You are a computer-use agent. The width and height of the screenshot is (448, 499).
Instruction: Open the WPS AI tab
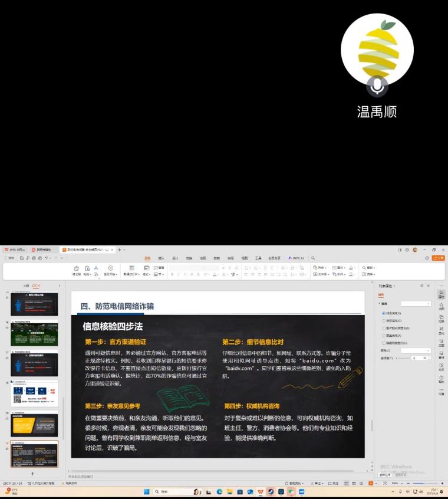click(x=296, y=258)
